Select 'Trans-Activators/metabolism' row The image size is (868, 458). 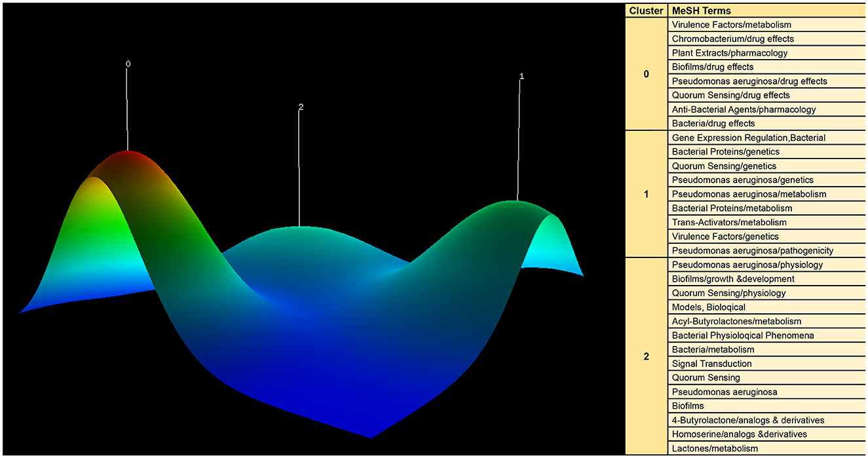click(x=766, y=222)
